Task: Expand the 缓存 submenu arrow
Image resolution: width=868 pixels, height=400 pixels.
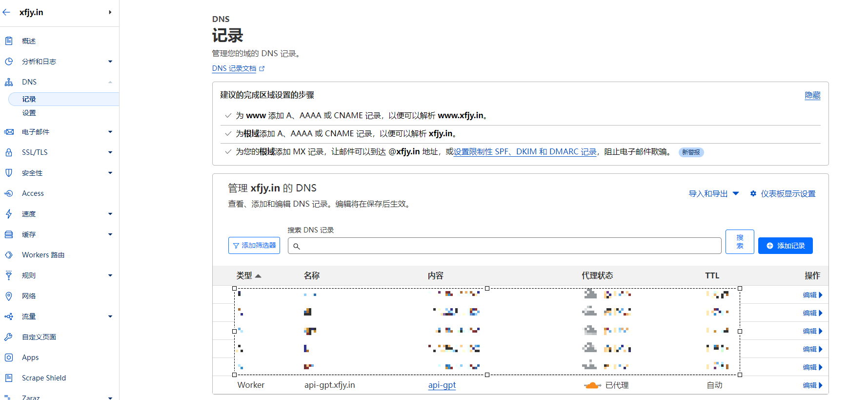Action: coord(110,234)
